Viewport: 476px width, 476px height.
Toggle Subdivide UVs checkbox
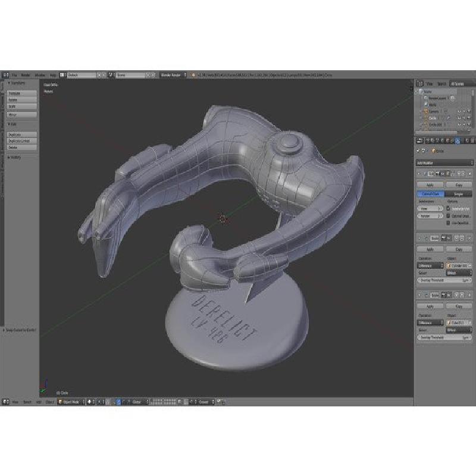click(x=448, y=208)
